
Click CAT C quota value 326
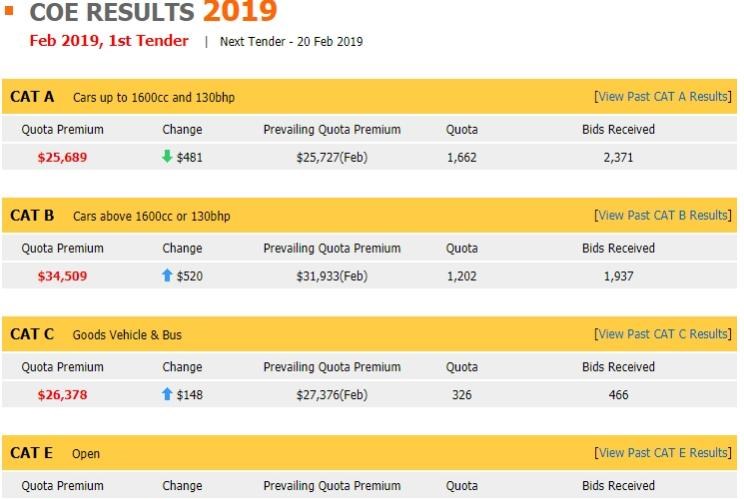click(x=461, y=395)
